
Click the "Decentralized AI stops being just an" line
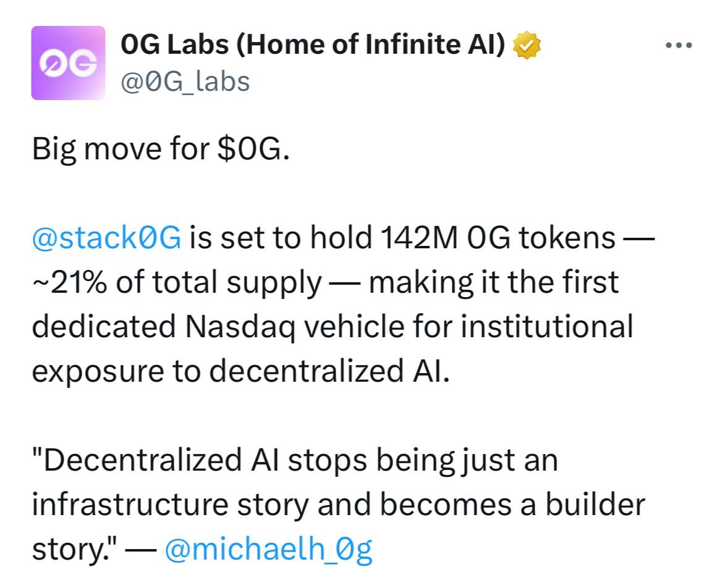(295, 460)
